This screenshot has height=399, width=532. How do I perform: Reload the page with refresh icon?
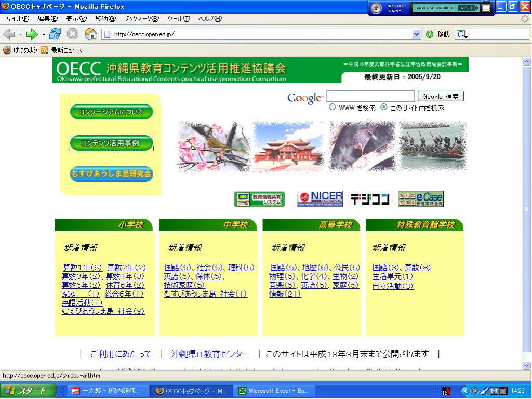55,34
